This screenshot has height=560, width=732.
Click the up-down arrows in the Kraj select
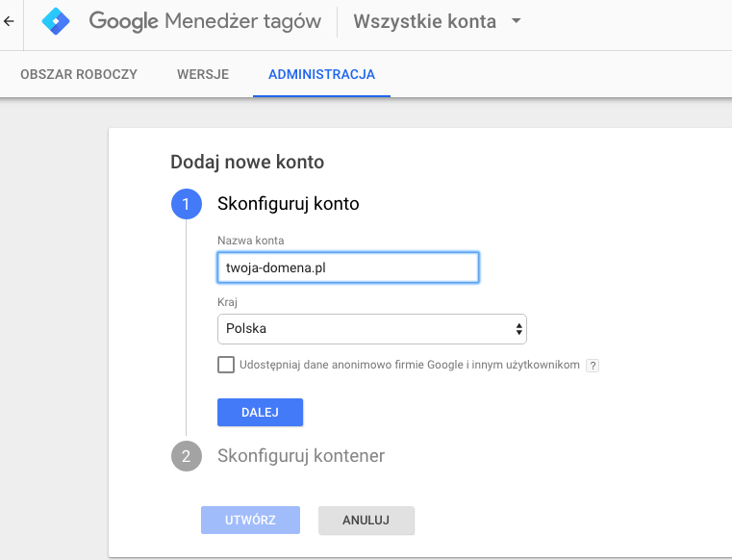(519, 329)
